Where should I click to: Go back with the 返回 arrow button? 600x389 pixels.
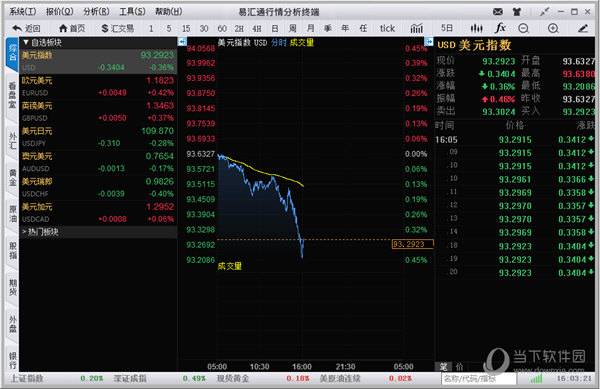coord(26,28)
